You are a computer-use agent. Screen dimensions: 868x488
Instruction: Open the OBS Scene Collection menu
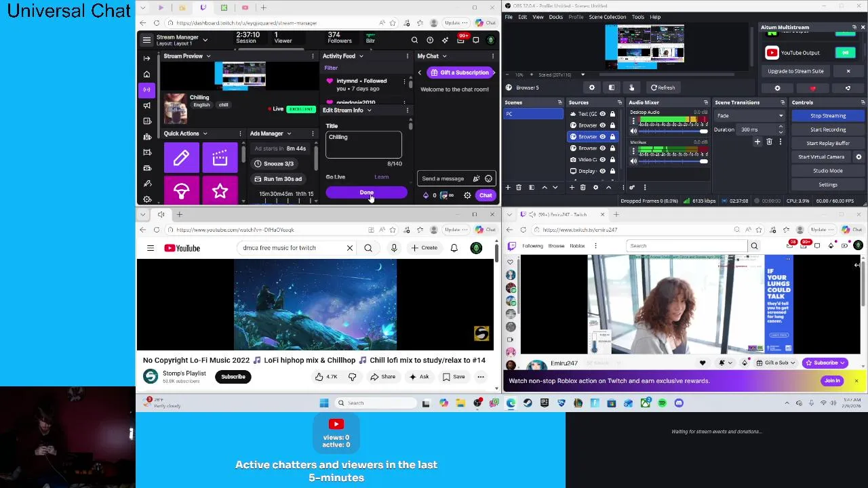tap(608, 17)
